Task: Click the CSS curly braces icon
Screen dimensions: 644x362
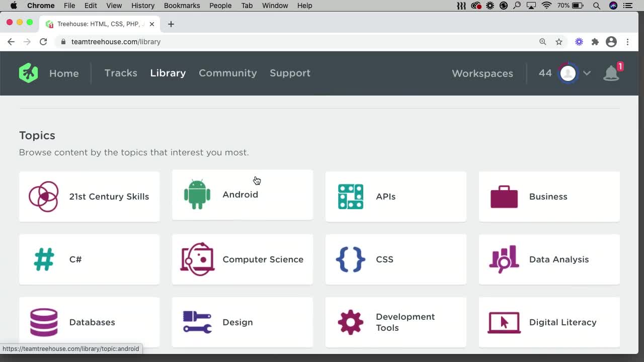Action: point(350,259)
